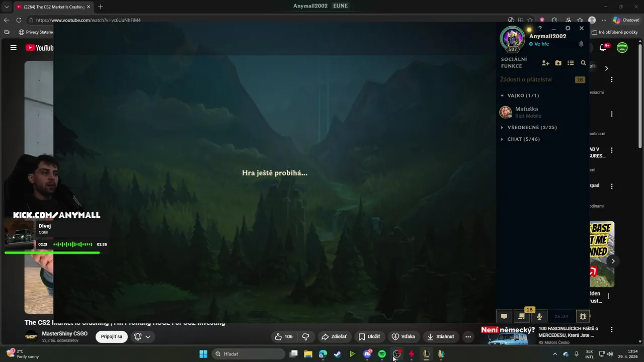644x362 pixels.
Task: Click the SLK INTL language indicator
Action: click(589, 354)
